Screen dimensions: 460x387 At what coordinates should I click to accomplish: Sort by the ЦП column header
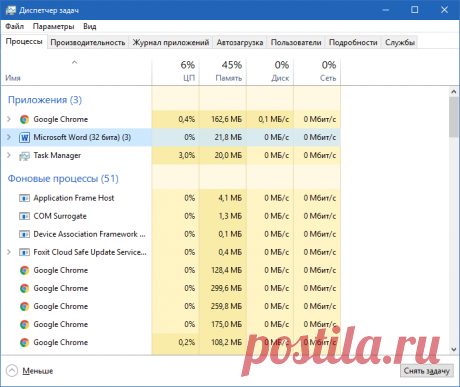175,72
